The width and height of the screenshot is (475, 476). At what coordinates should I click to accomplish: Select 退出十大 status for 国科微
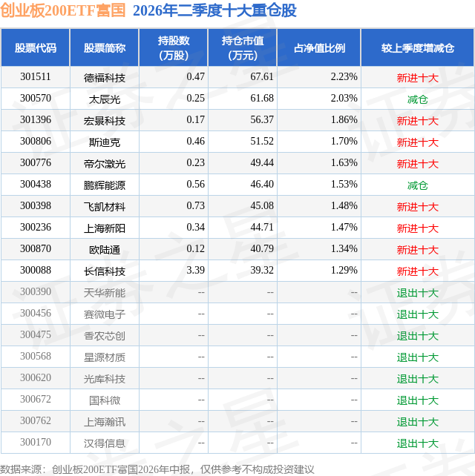418,400
